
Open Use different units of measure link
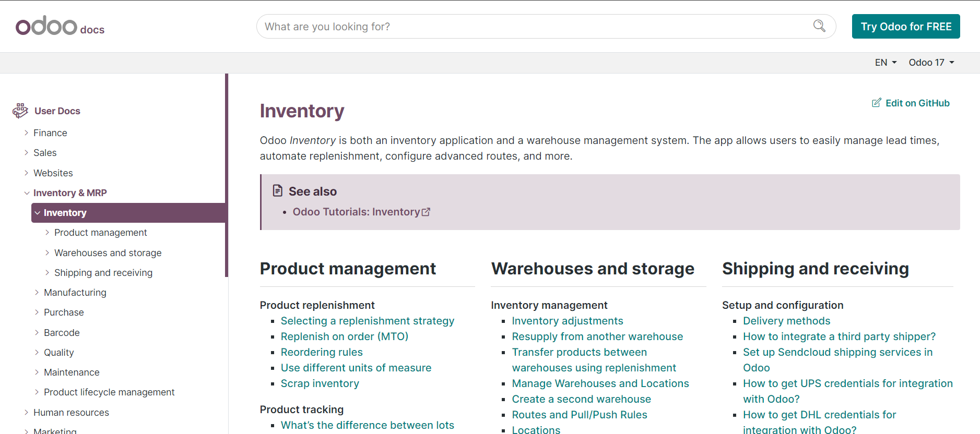[356, 368]
